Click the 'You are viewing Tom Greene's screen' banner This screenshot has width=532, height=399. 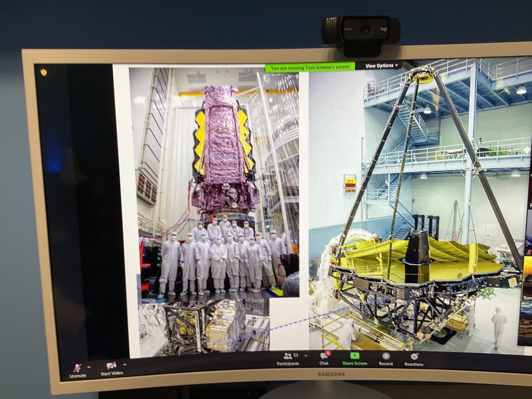pyautogui.click(x=310, y=67)
